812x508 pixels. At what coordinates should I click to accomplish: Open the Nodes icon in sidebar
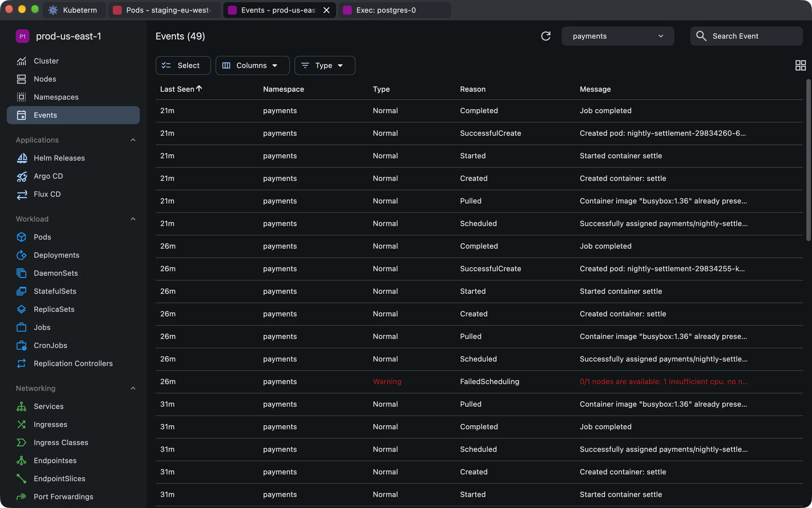click(x=21, y=79)
